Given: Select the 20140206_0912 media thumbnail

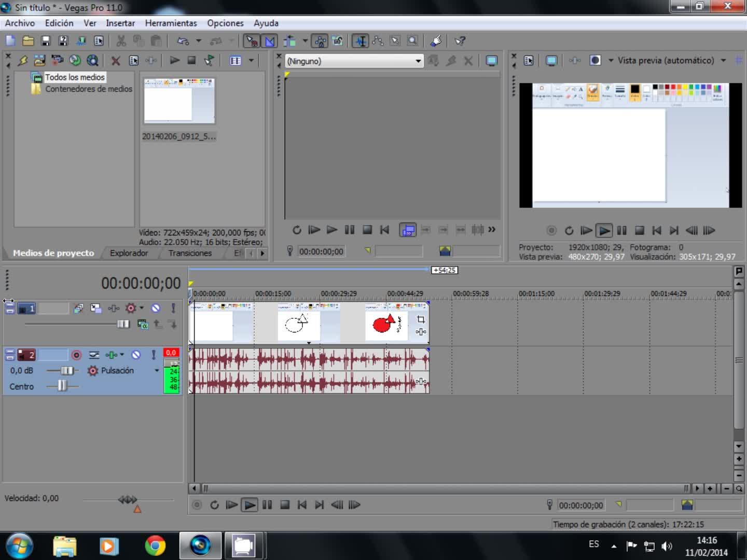Looking at the screenshot, I should point(179,101).
